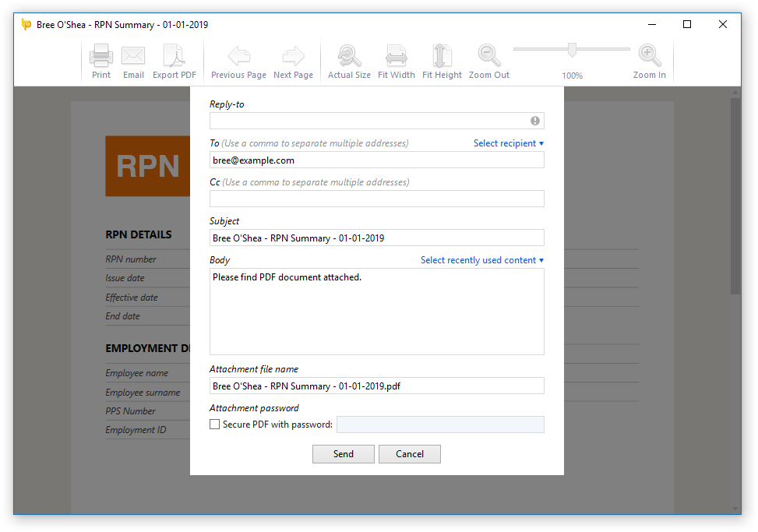Click the Cancel button
The image size is (758, 532).
[x=410, y=454]
